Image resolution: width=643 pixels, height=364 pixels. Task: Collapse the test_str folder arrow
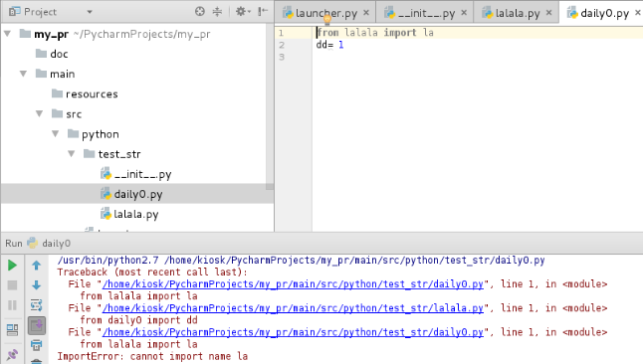[72, 154]
